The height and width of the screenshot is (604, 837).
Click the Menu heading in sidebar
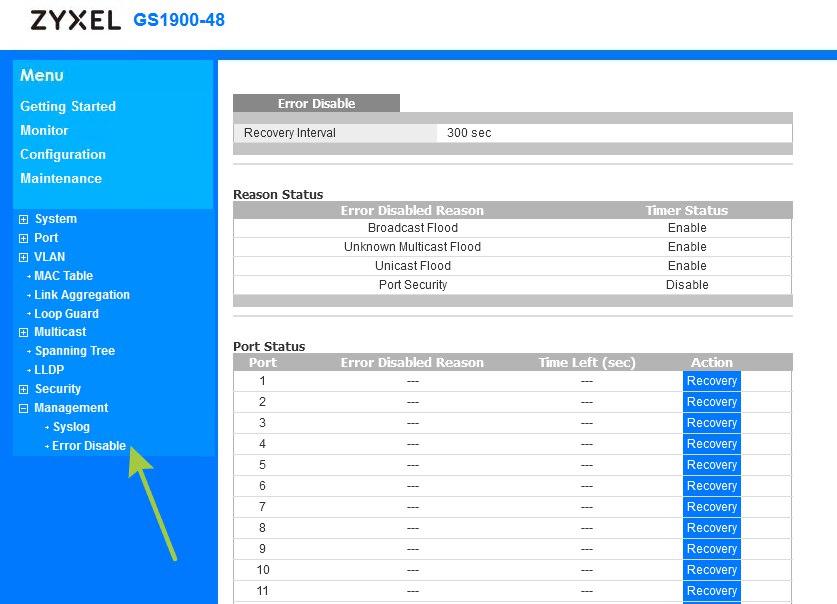pos(42,75)
